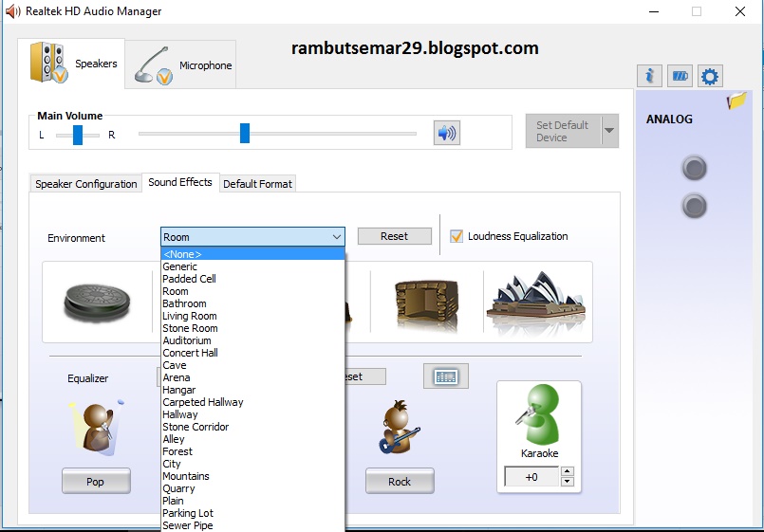Click the upper analog jack indicator
764x532 pixels.
tap(695, 169)
